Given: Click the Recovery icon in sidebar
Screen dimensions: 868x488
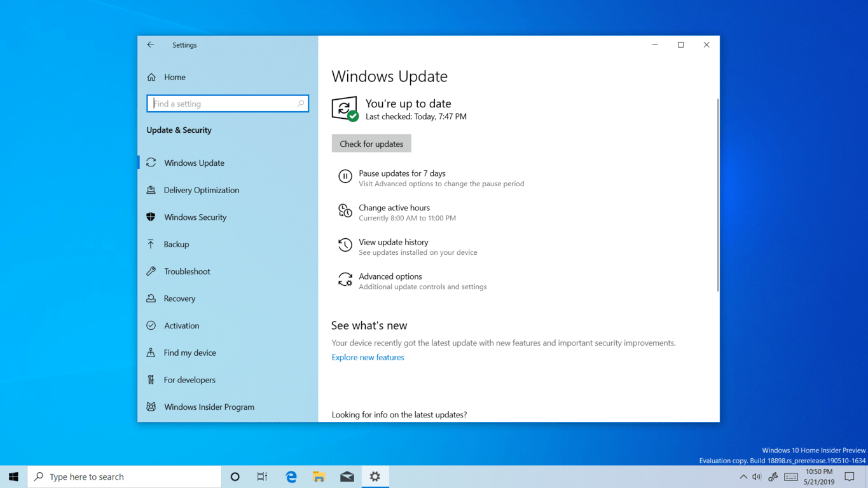Looking at the screenshot, I should (x=151, y=298).
